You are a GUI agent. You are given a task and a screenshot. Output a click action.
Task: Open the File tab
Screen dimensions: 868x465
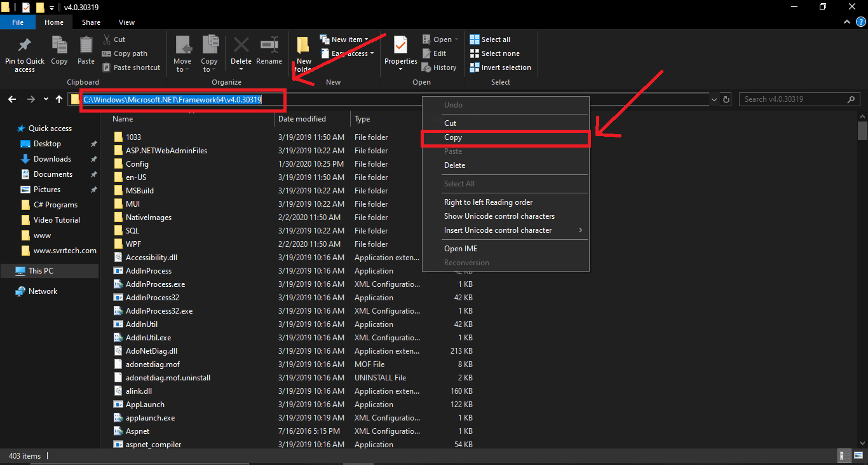point(18,22)
